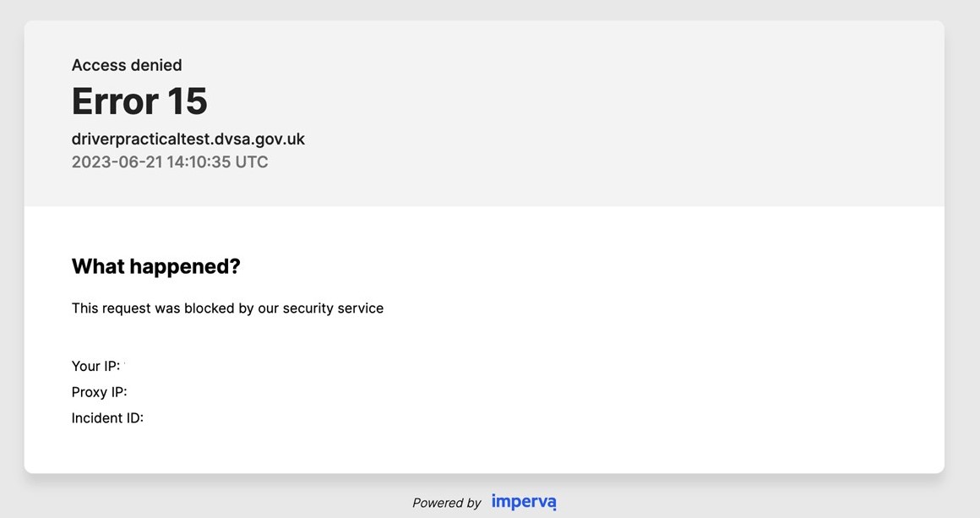Click the "Your IP:" label
The image size is (980, 518).
click(95, 366)
